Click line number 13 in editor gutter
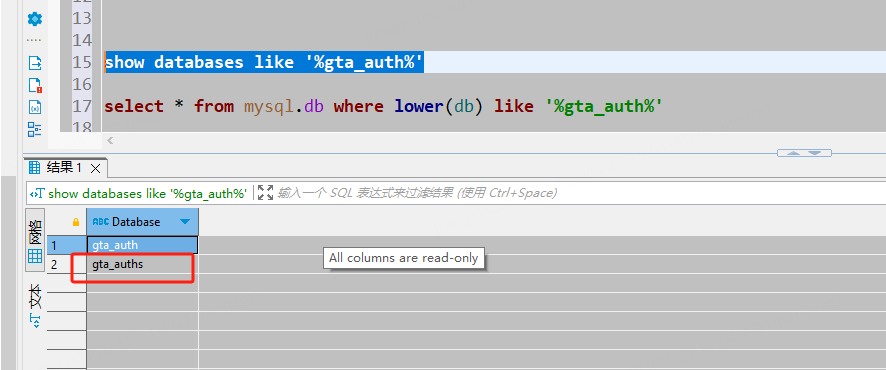Viewport: 886px width, 370px height. tap(82, 18)
